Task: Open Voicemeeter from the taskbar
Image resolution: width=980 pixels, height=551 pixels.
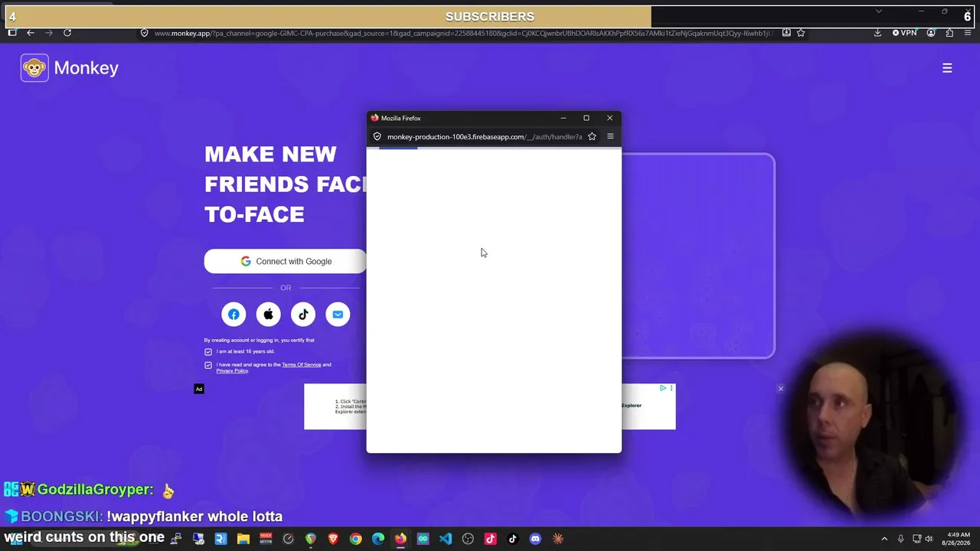Action: click(266, 539)
